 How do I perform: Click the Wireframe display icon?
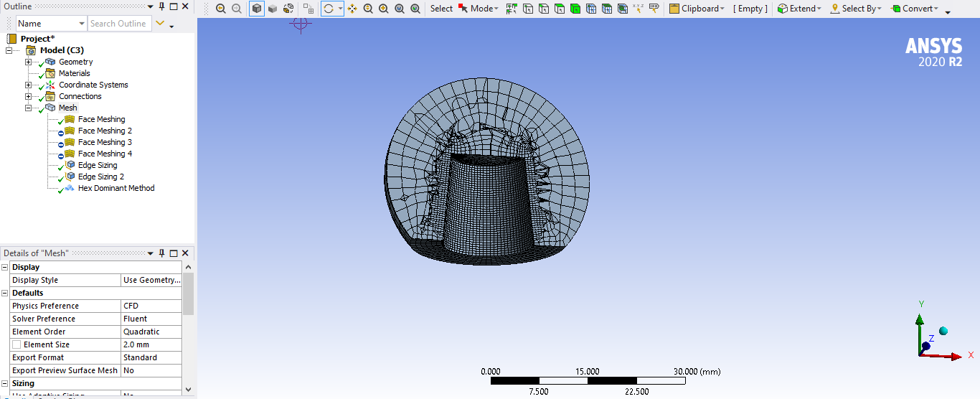[288, 9]
